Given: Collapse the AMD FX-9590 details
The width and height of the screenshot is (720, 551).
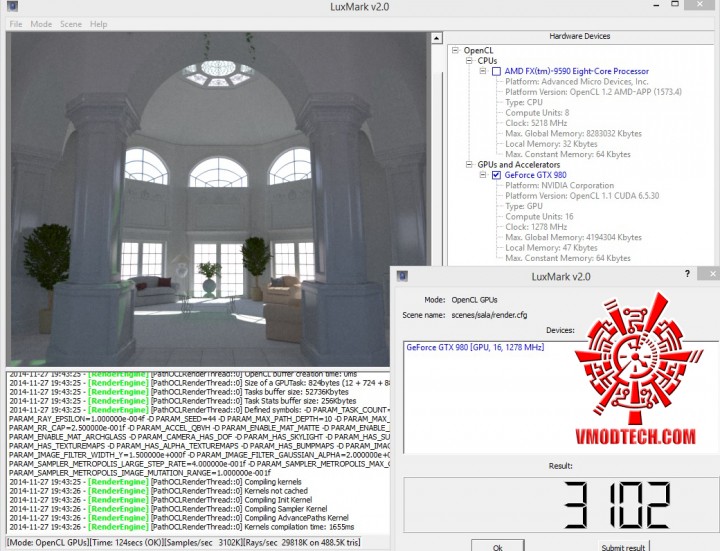Looking at the screenshot, I should (x=483, y=71).
